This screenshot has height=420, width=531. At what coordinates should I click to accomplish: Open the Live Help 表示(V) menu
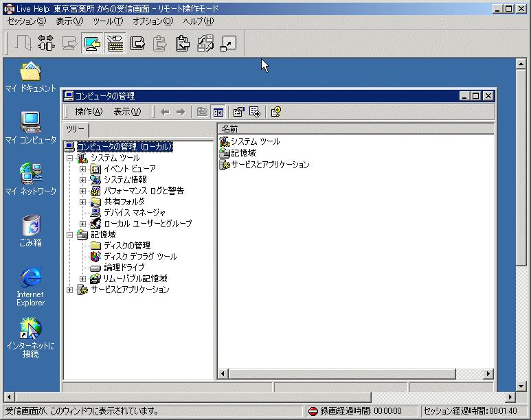pos(69,21)
